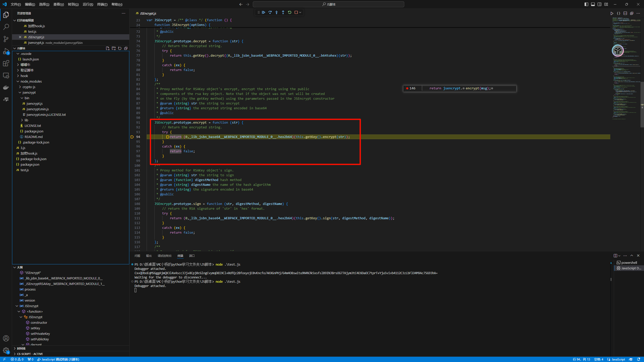
Task: Click New File icon in explorer header
Action: [x=108, y=48]
